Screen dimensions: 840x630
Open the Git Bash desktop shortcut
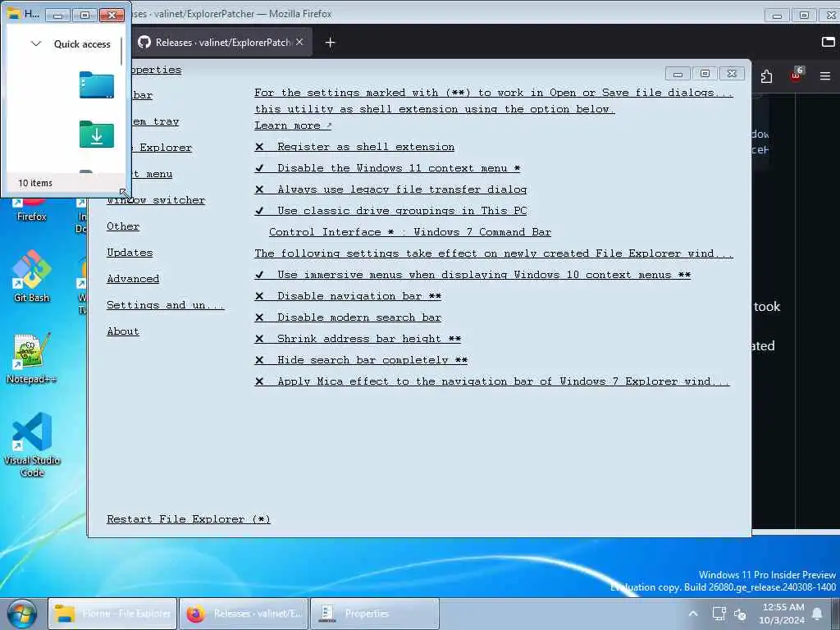pos(32,276)
